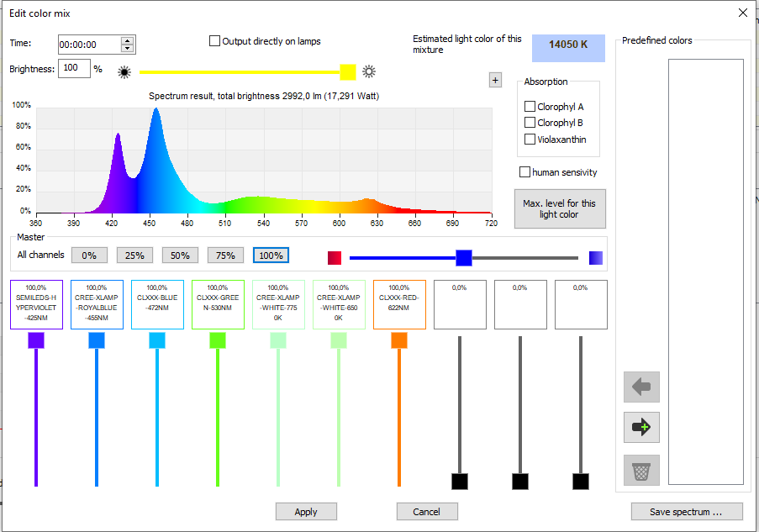Select the SEMILEDS-HYPERVIOLET-425NM channel box
Viewport: 759px width, 532px height.
(x=36, y=304)
